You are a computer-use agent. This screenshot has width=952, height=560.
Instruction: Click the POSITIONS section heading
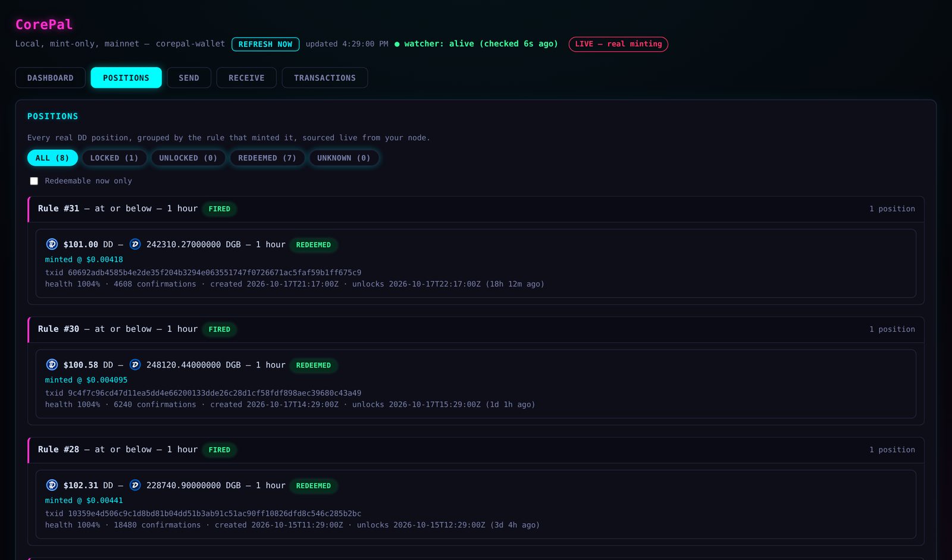point(53,117)
